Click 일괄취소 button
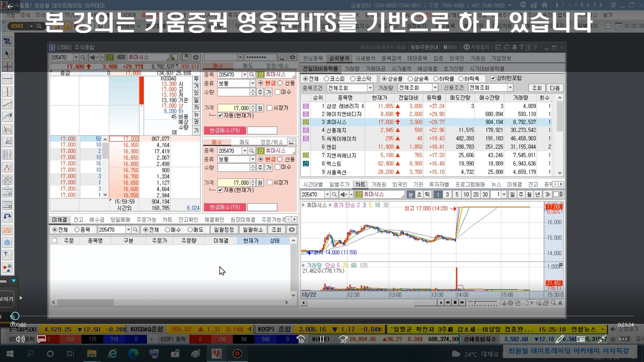 [253, 230]
